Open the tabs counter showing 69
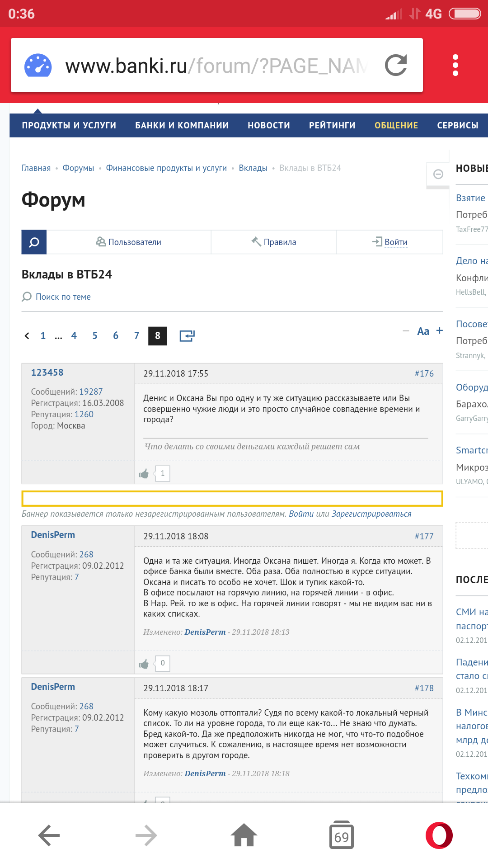 tap(342, 835)
